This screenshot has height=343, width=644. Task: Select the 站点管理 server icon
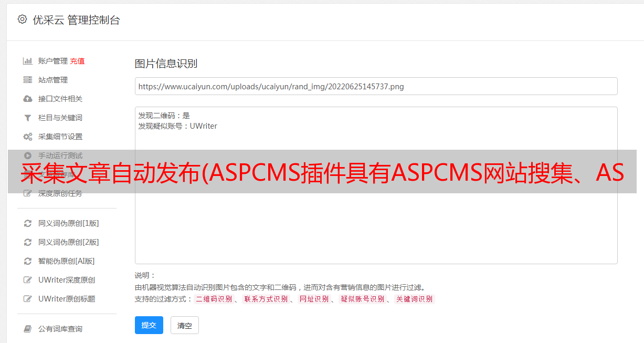(x=28, y=80)
